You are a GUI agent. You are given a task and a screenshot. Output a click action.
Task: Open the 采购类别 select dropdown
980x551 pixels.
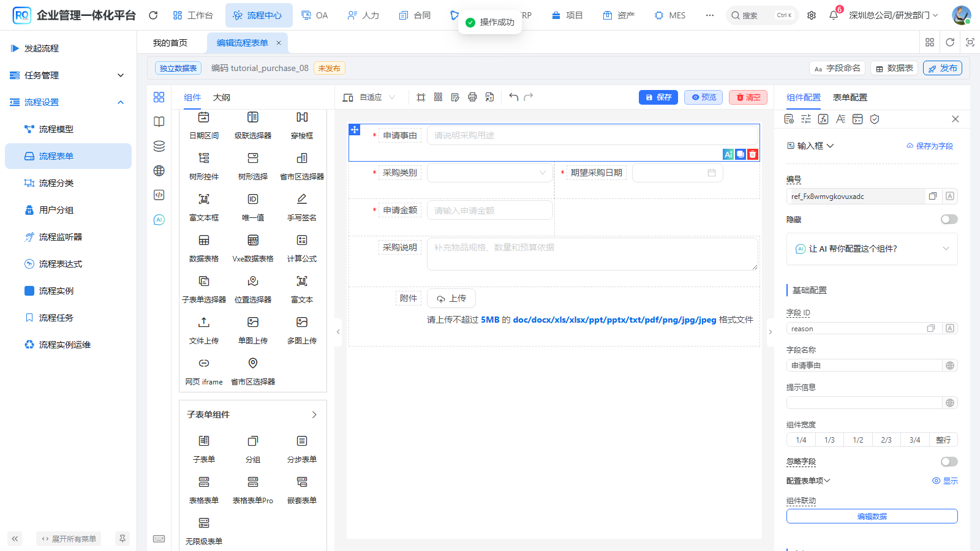pos(490,173)
